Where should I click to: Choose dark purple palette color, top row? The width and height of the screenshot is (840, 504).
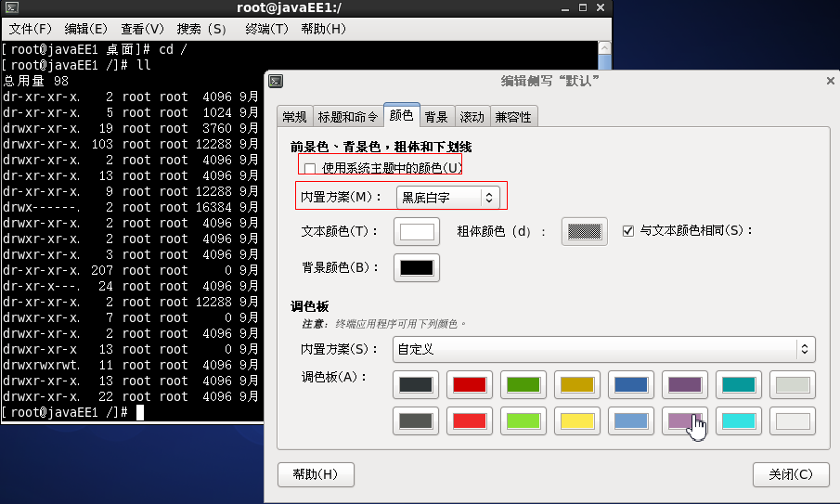click(x=685, y=384)
